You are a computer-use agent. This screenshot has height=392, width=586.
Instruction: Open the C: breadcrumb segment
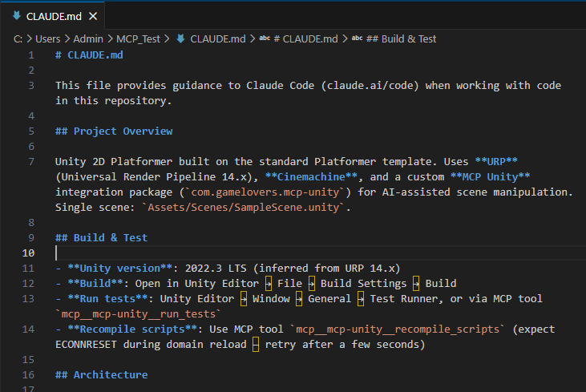click(x=18, y=38)
